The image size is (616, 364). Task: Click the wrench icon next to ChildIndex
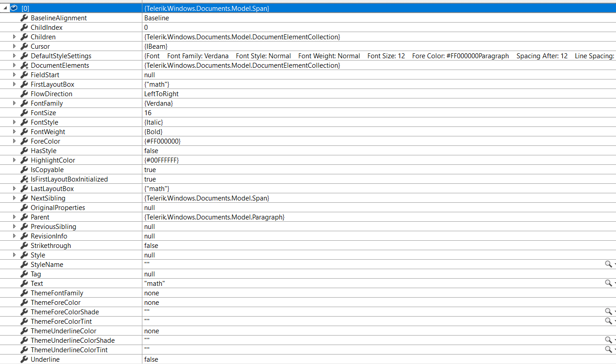[24, 28]
